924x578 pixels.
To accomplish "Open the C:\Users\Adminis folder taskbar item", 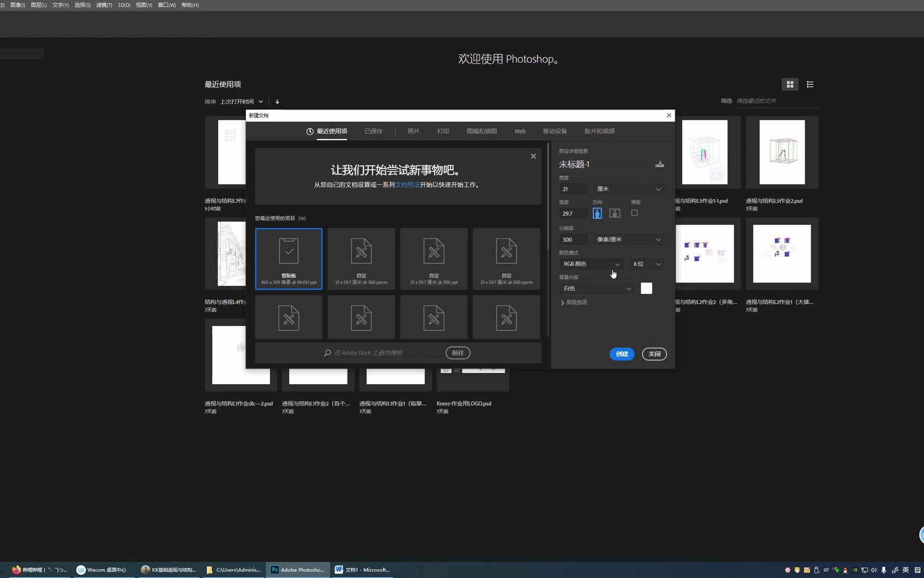I will pos(234,570).
